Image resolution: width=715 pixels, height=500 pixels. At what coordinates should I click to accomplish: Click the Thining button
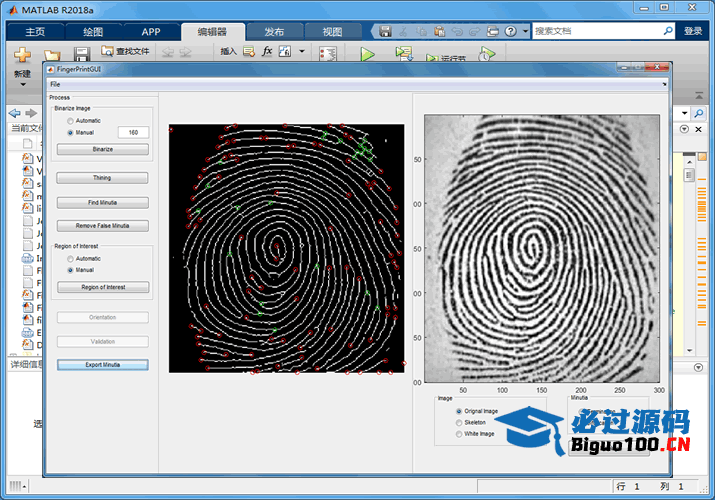102,178
